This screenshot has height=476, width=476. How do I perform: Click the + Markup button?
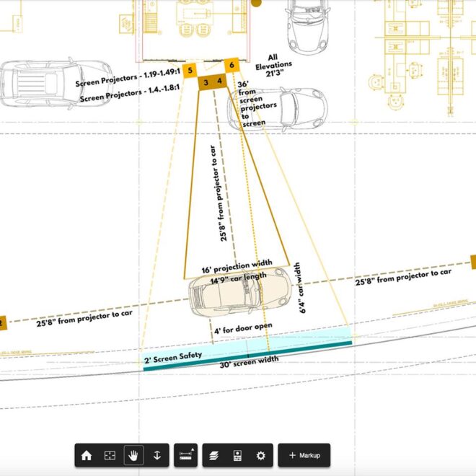point(304,455)
